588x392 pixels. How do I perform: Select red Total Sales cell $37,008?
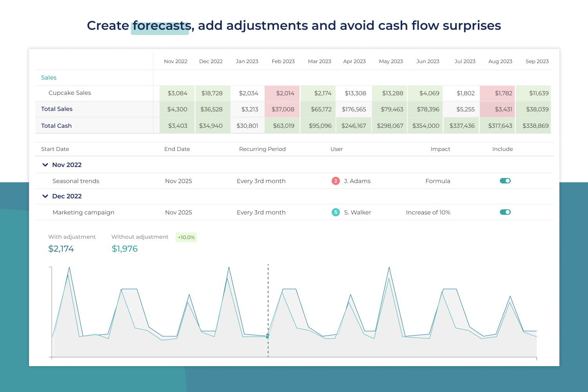point(282,109)
